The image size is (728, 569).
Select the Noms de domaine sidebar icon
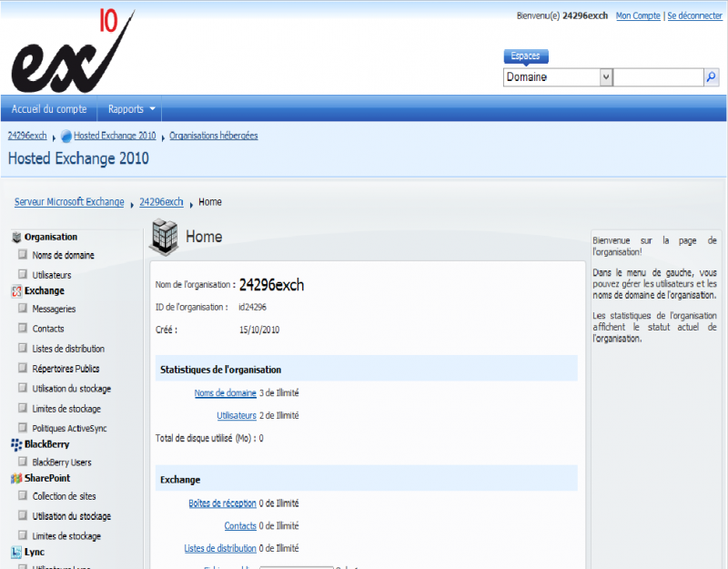pyautogui.click(x=22, y=255)
